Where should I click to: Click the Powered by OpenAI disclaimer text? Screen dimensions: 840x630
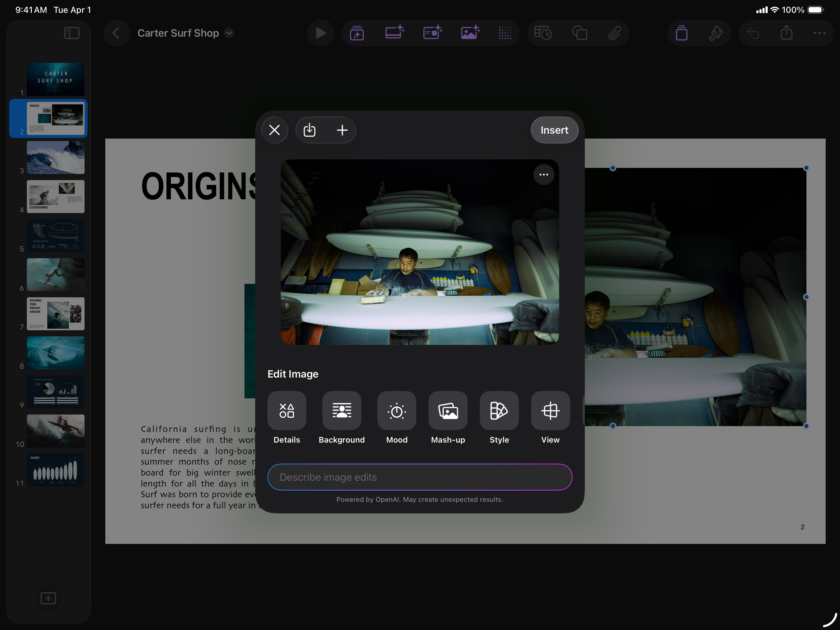(420, 499)
